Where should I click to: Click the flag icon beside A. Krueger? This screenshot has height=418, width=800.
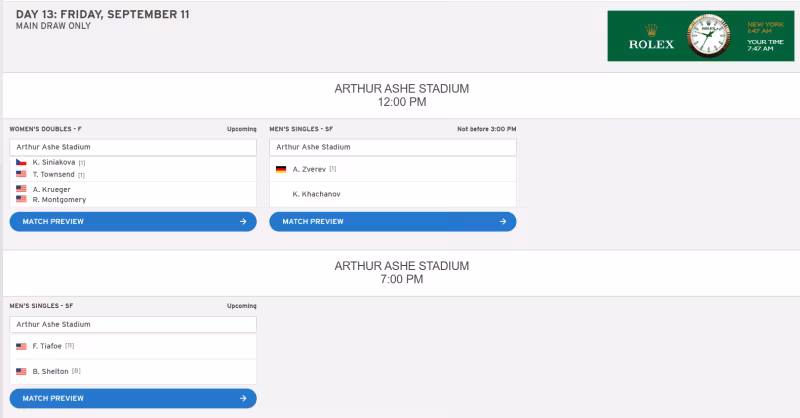click(21, 189)
